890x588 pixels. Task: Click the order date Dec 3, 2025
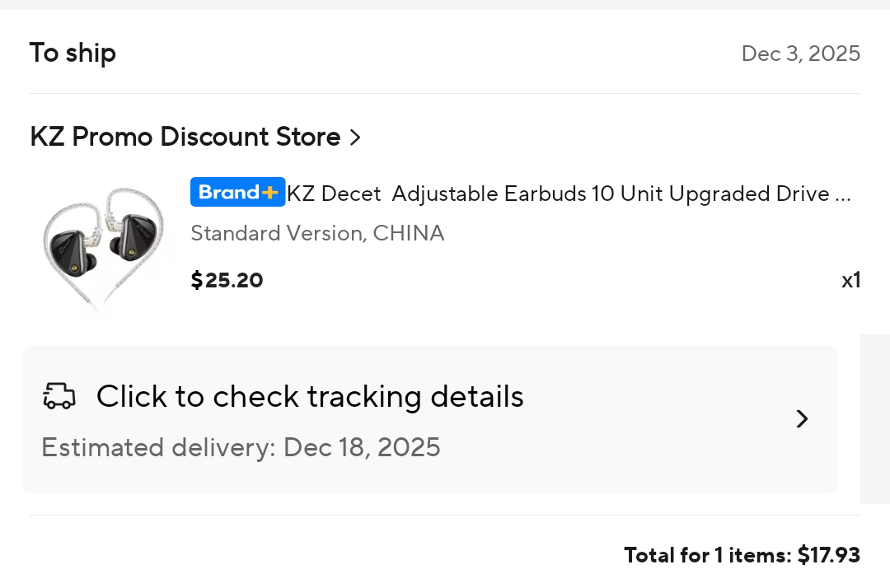coord(800,54)
